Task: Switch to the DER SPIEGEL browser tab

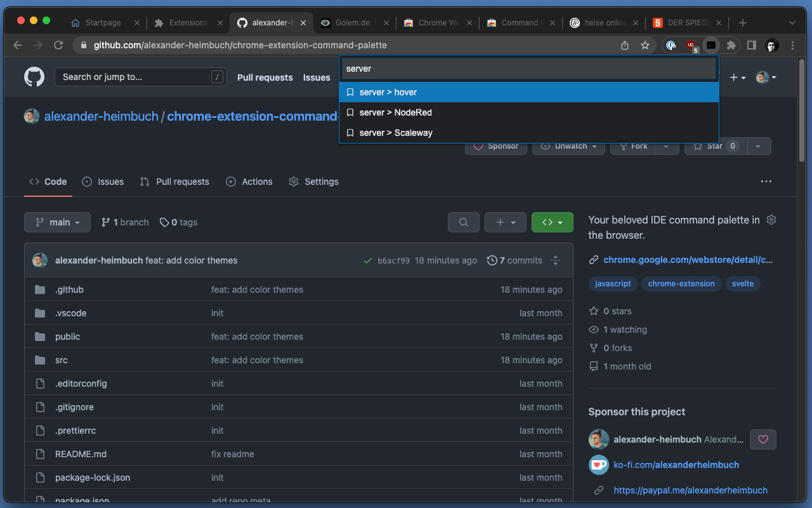Action: pyautogui.click(x=688, y=23)
